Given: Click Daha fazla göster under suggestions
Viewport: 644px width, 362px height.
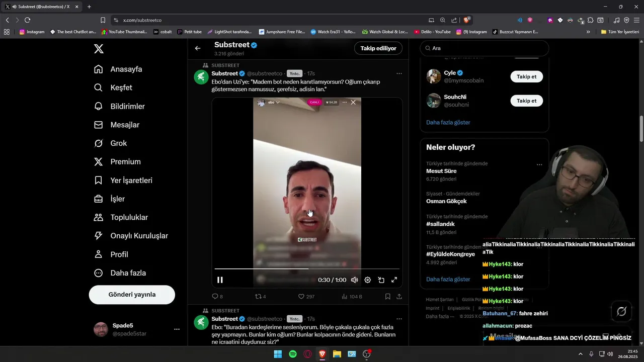Looking at the screenshot, I should pos(448,122).
